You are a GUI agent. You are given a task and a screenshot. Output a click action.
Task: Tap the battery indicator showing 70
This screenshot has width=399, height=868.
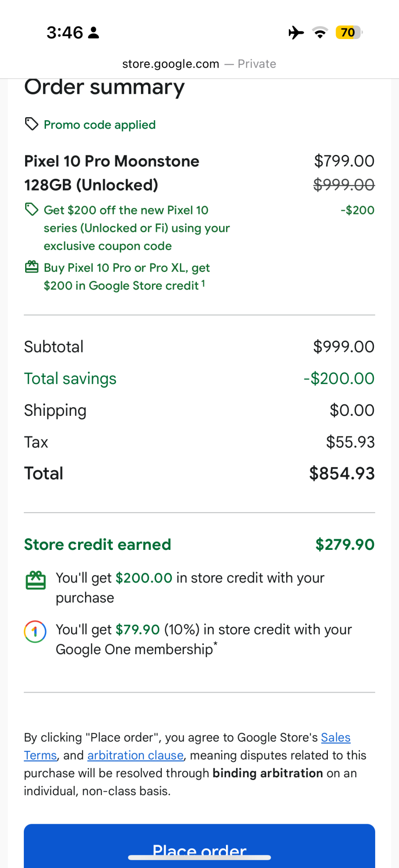[349, 33]
